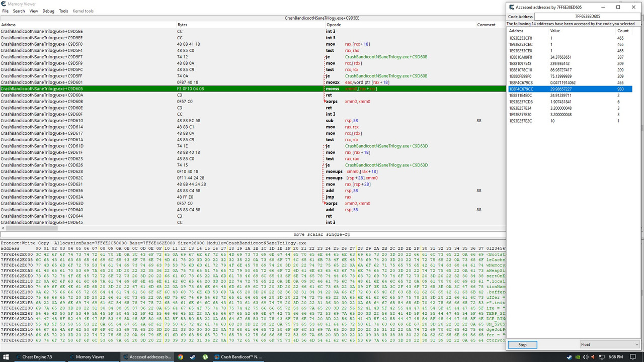Select accessed address 1E880FE99F0 row
644x362 pixels.
[x=570, y=76]
